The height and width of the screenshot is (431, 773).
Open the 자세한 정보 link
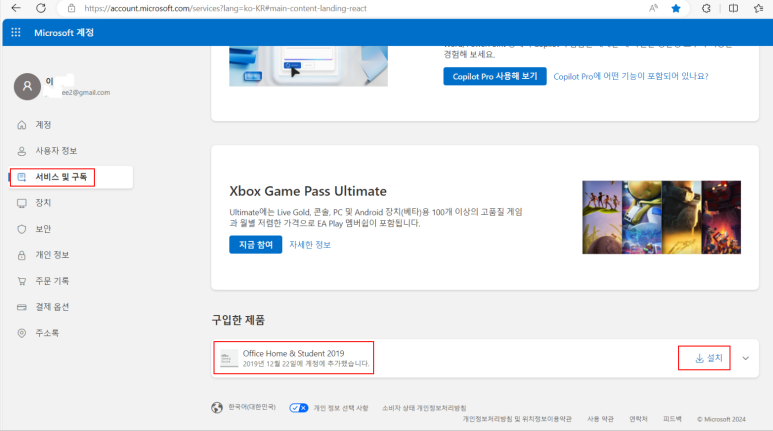tap(310, 245)
